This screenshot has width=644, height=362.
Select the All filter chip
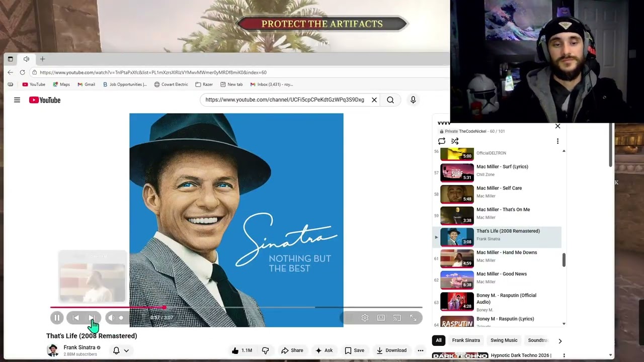point(439,340)
